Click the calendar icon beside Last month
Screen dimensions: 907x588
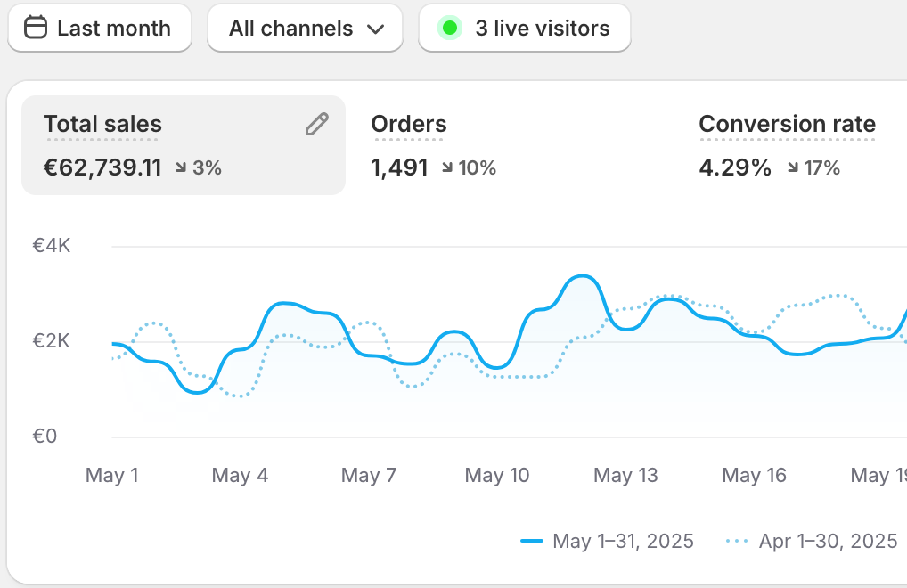coord(35,28)
